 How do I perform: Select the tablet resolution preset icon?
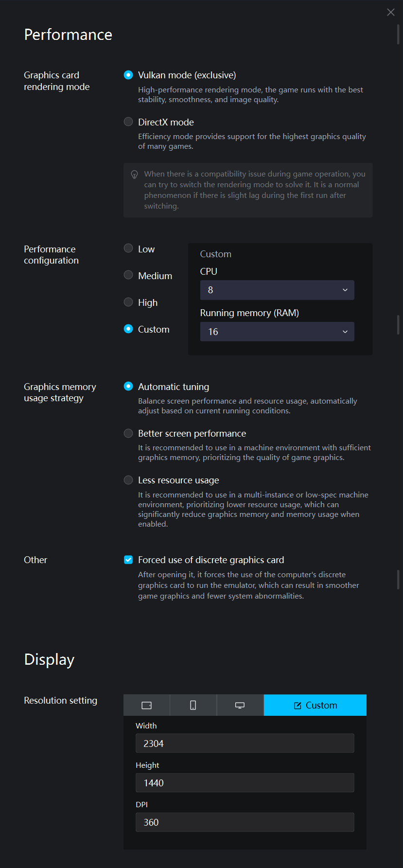pos(146,705)
